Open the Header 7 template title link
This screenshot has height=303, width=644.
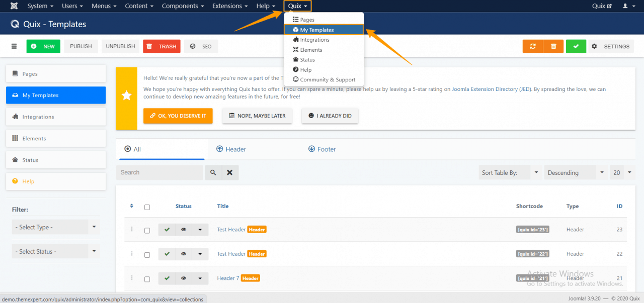[x=228, y=278]
